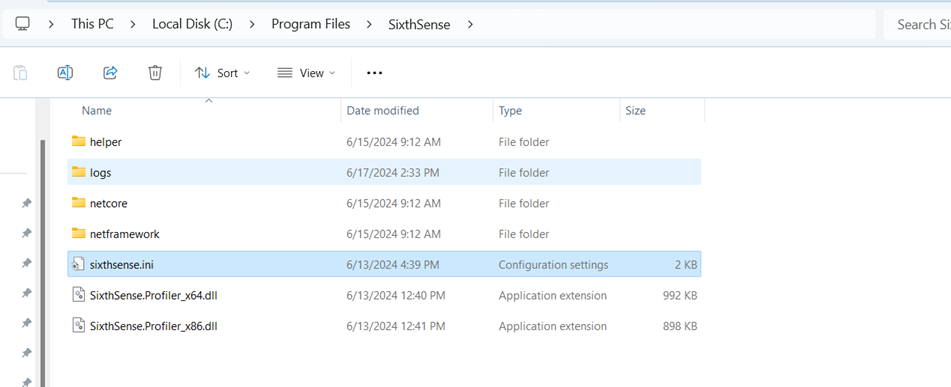Click the date 6/13/2024 12:40 PM
The width and height of the screenshot is (951, 387).
tap(395, 295)
